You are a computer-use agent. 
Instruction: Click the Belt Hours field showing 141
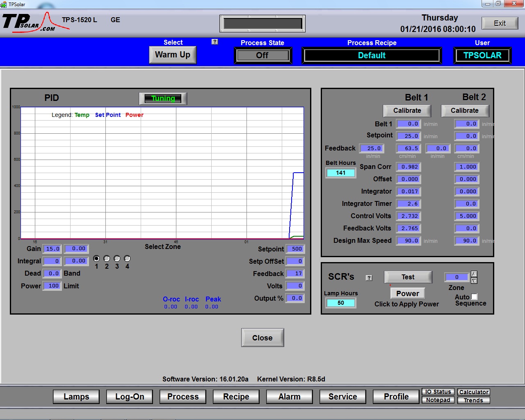coord(341,173)
